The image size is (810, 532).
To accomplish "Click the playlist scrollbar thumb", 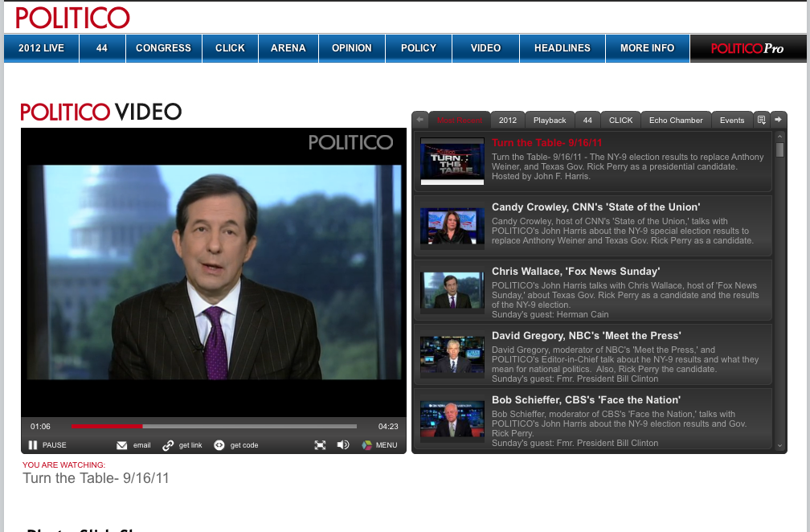I will click(x=780, y=149).
